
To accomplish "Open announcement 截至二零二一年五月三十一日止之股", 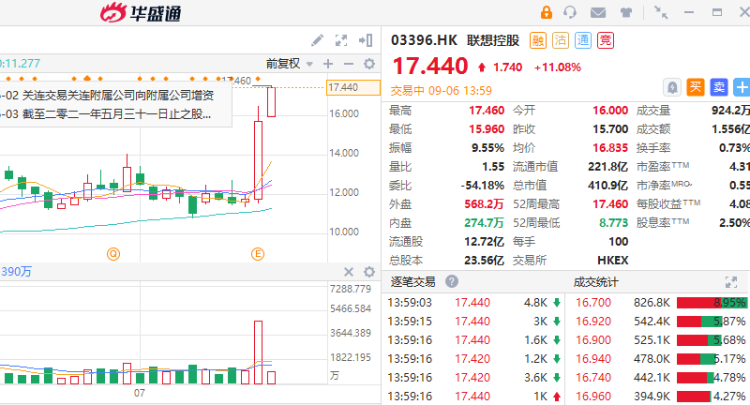I will pos(116,114).
